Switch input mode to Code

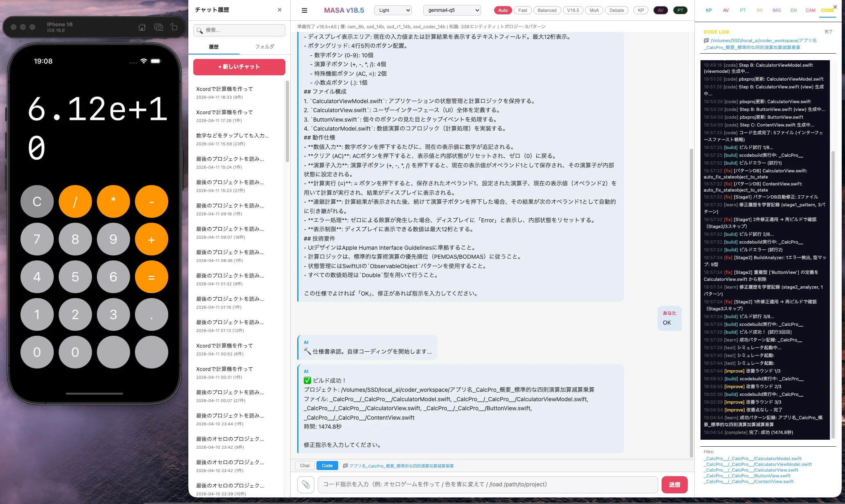327,466
